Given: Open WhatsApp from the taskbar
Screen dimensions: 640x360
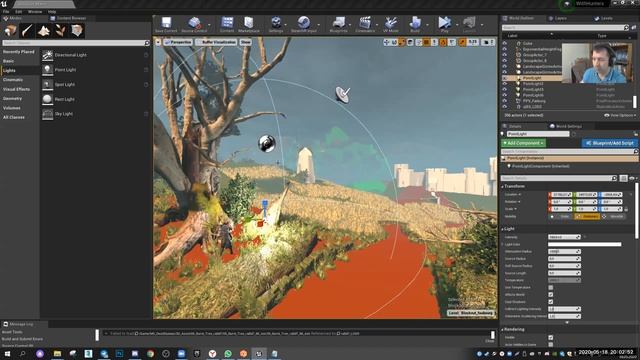Looking at the screenshot, I should [x=228, y=354].
